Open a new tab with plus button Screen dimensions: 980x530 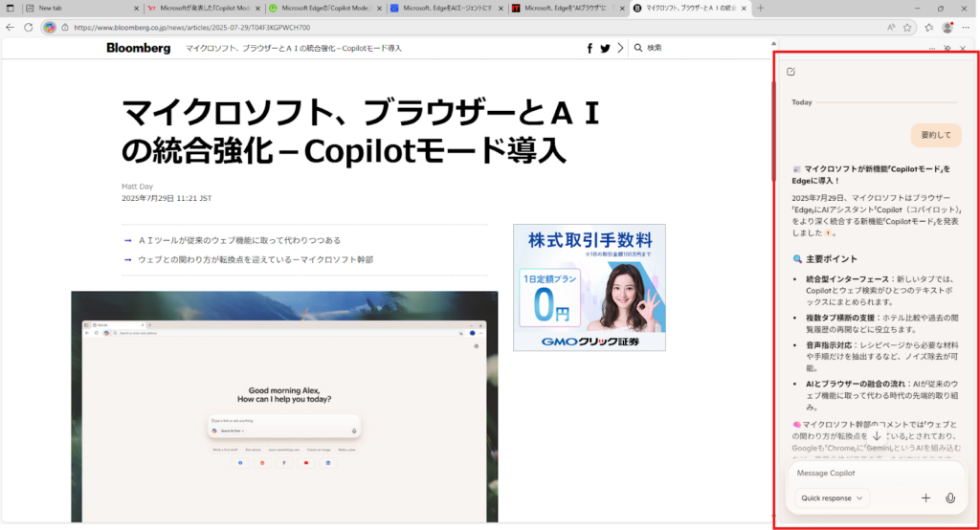761,8
